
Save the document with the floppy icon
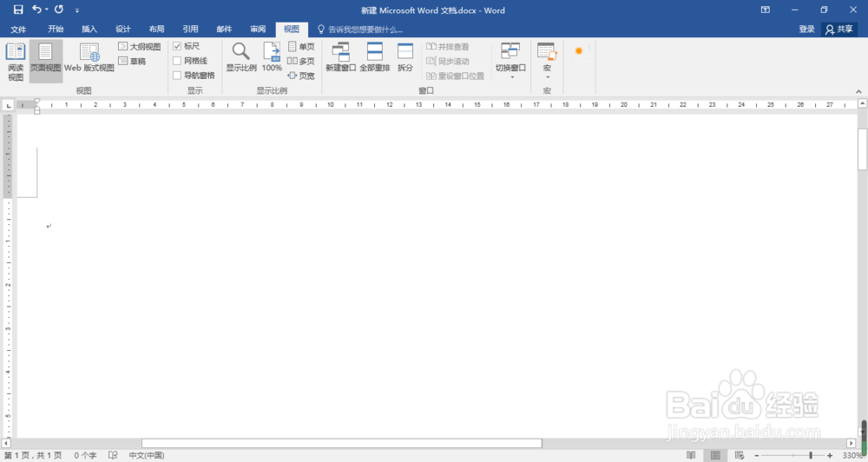(18, 10)
